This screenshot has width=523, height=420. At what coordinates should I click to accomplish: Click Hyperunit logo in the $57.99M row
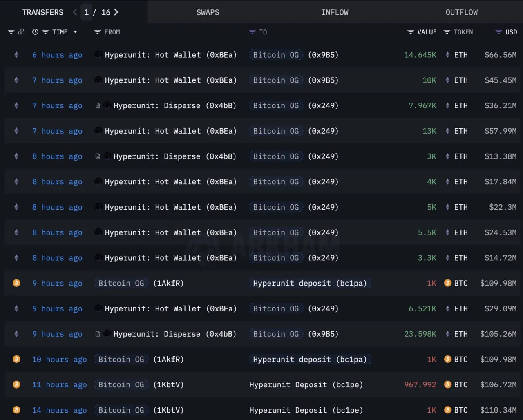pyautogui.click(x=98, y=130)
